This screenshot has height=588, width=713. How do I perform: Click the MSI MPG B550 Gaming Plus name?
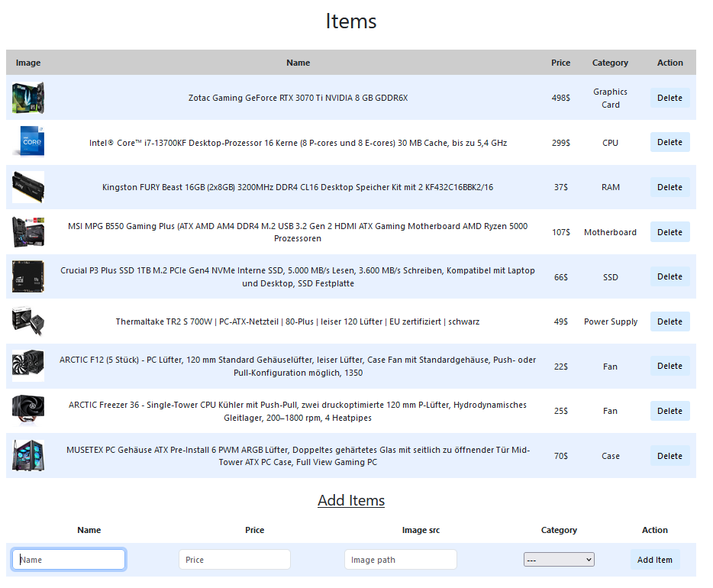click(x=298, y=232)
